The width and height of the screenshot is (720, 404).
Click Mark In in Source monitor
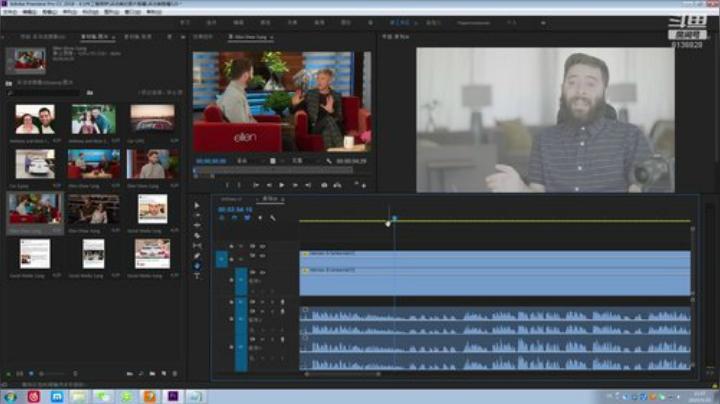coord(227,185)
